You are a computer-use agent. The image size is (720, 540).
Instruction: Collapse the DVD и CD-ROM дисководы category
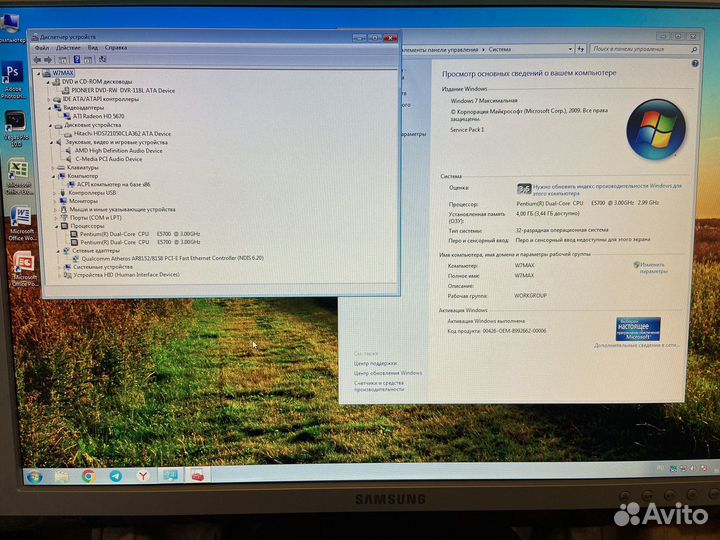coord(48,82)
